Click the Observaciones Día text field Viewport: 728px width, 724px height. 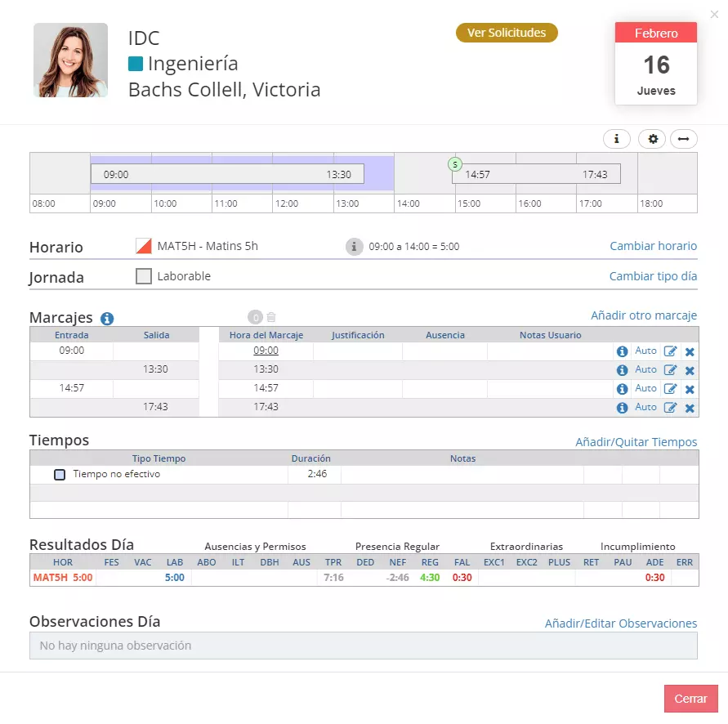pyautogui.click(x=364, y=646)
